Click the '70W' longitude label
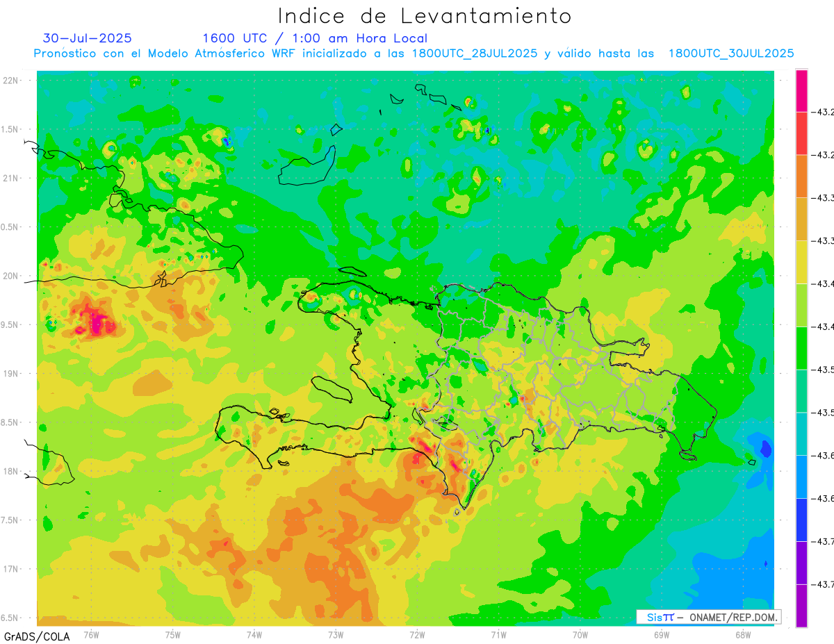Image resolution: width=834 pixels, height=644 pixels. (x=580, y=634)
